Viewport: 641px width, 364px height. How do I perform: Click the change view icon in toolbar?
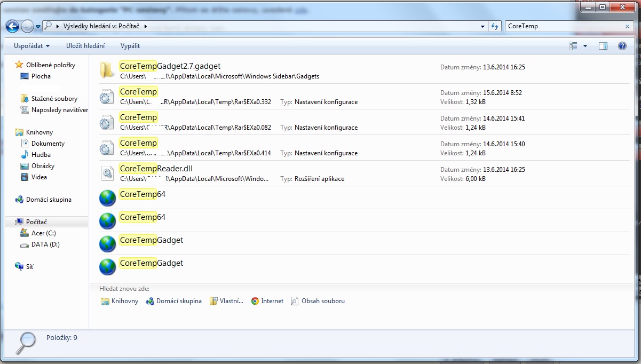tap(574, 46)
